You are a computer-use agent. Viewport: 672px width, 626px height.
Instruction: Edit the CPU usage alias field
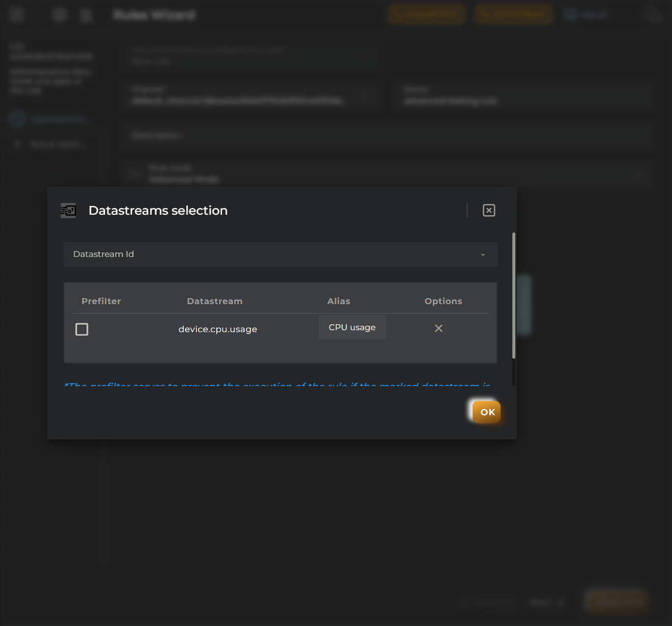click(x=352, y=327)
